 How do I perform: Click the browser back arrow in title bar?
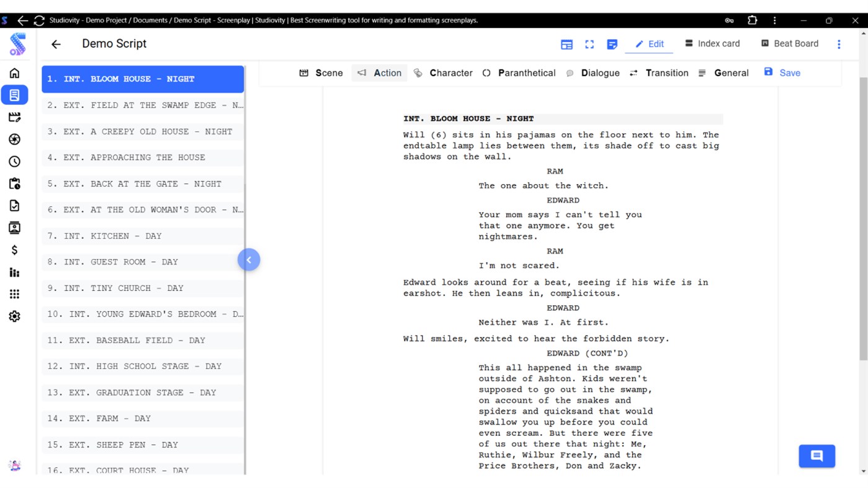(22, 20)
